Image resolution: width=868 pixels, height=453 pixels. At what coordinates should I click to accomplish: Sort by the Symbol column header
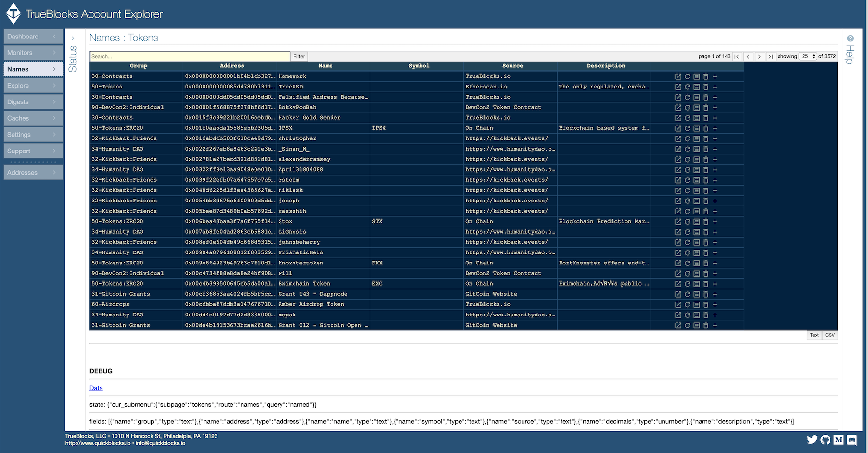point(419,66)
